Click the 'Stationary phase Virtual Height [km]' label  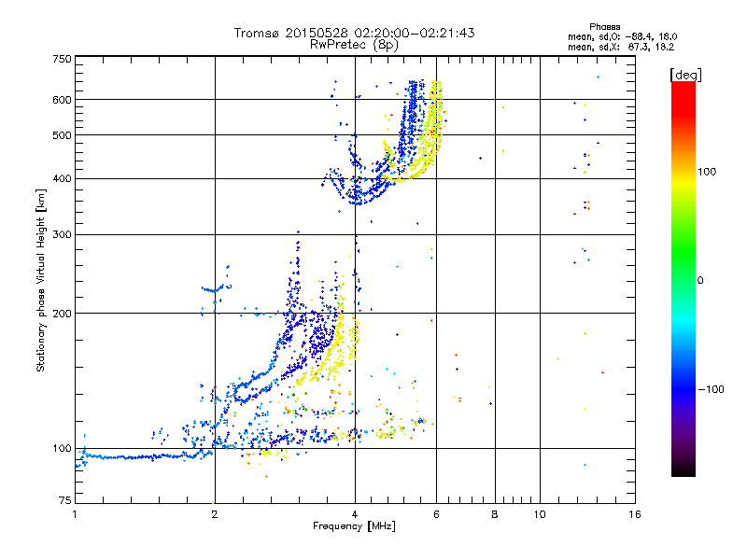pos(40,280)
